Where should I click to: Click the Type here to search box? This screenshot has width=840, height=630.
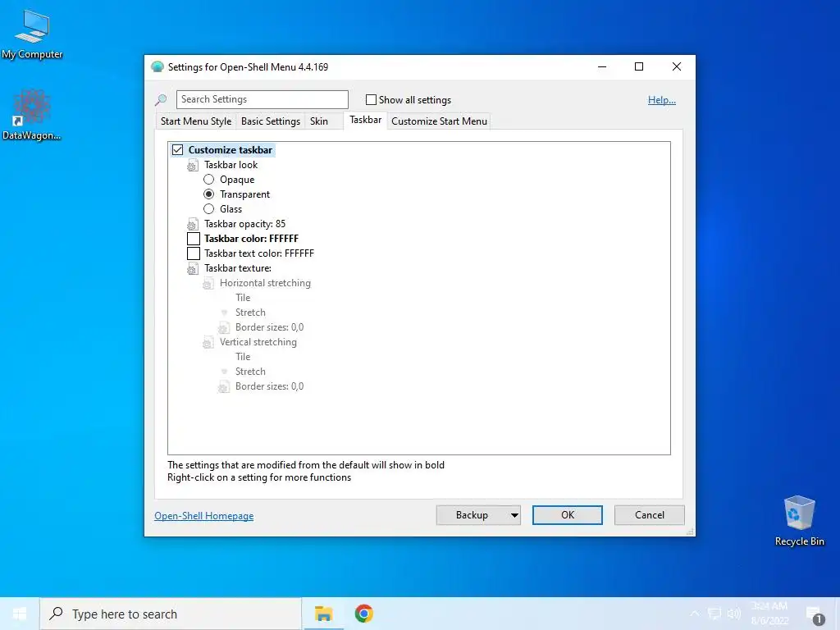coord(171,614)
